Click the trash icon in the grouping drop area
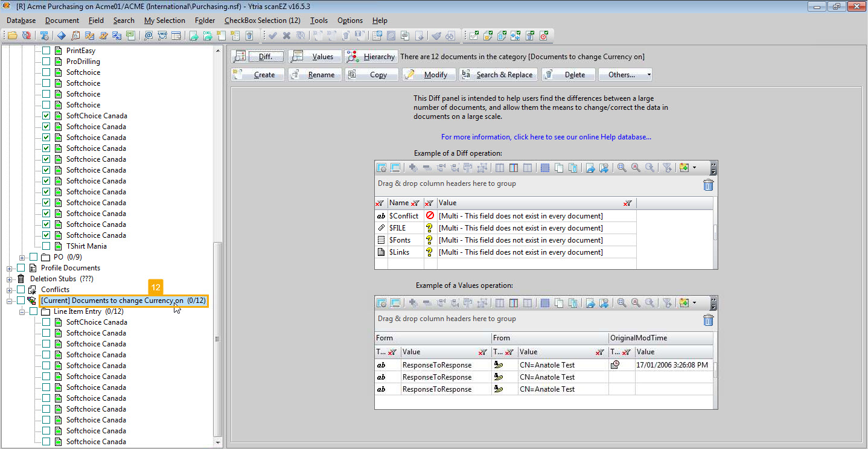Screen dimensions: 868x449 [x=708, y=185]
